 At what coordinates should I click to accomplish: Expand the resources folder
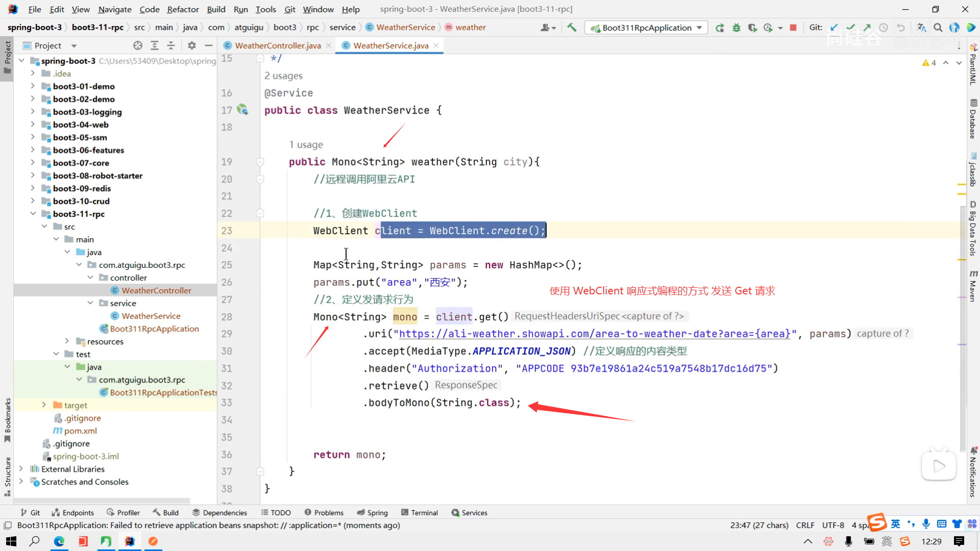point(67,341)
